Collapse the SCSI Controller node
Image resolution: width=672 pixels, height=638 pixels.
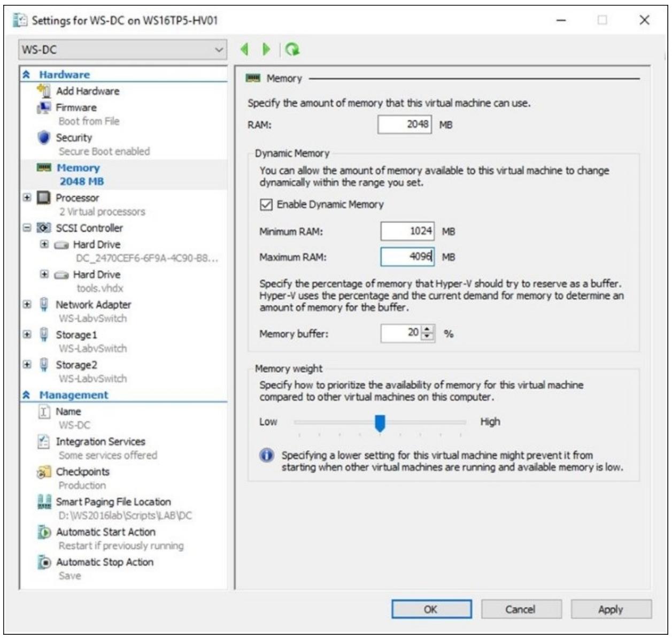pos(27,228)
